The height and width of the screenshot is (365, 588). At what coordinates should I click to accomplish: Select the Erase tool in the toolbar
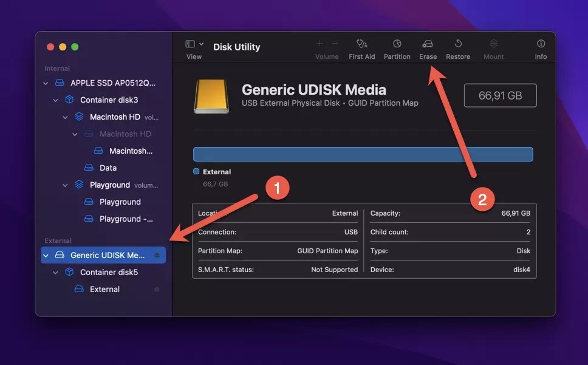[428, 46]
